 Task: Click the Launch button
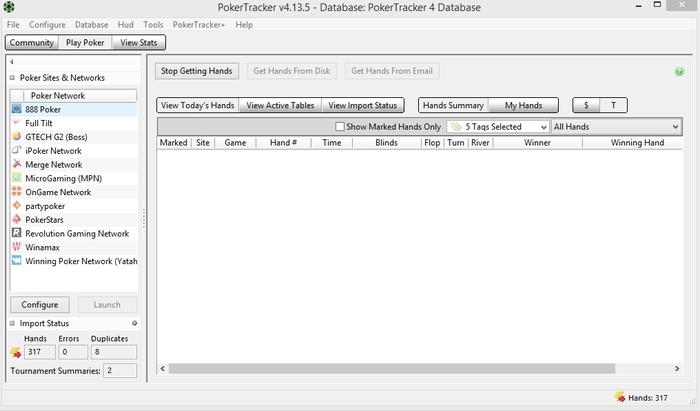107,305
